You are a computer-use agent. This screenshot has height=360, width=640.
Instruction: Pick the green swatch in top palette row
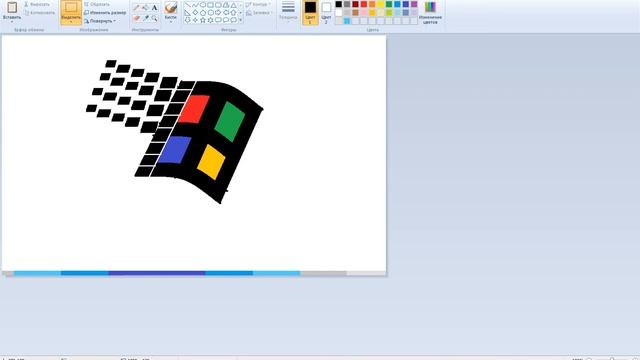point(389,4)
